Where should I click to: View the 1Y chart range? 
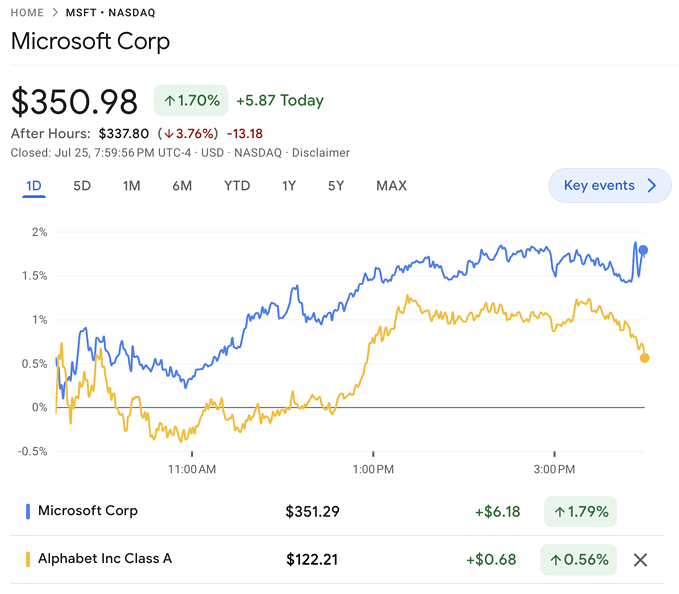(289, 186)
